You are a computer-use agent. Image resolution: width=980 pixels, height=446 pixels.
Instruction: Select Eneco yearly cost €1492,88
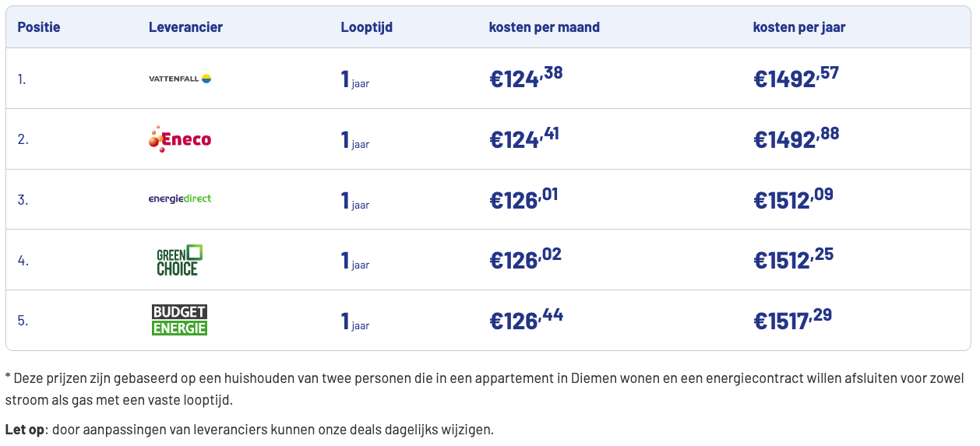[x=796, y=138]
